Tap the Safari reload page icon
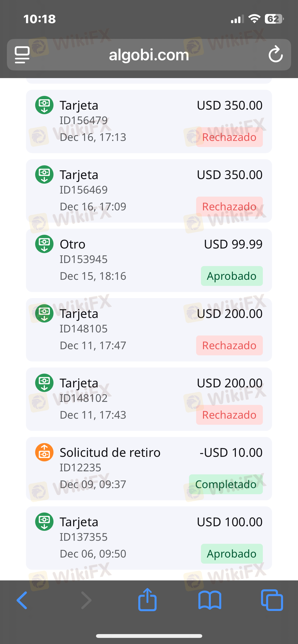 click(276, 54)
